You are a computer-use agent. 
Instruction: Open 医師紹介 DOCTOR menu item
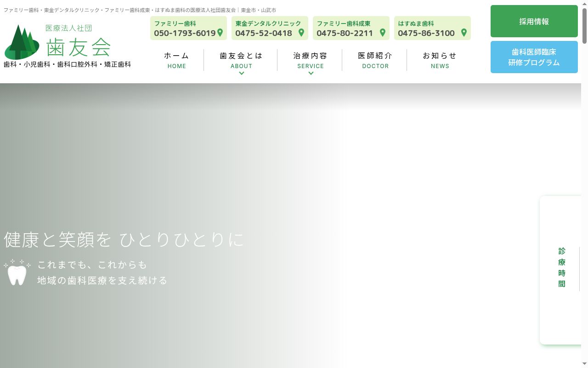pos(375,60)
